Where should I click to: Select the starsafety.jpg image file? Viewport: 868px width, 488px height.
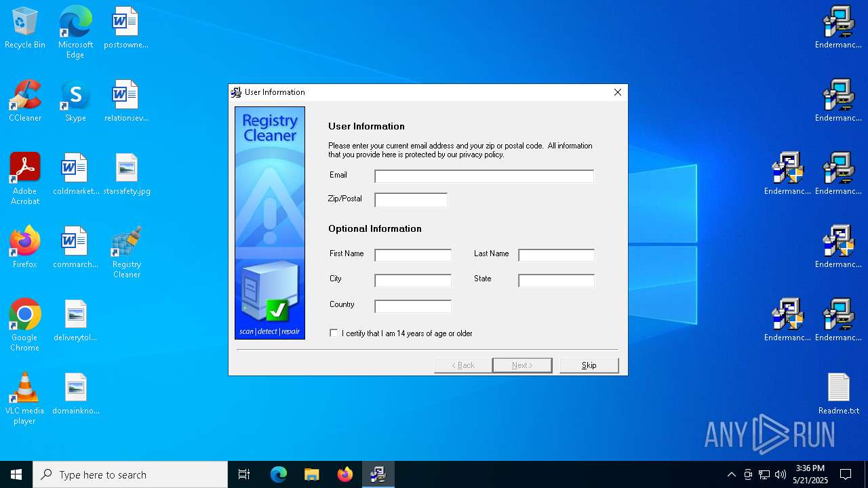[x=126, y=175]
